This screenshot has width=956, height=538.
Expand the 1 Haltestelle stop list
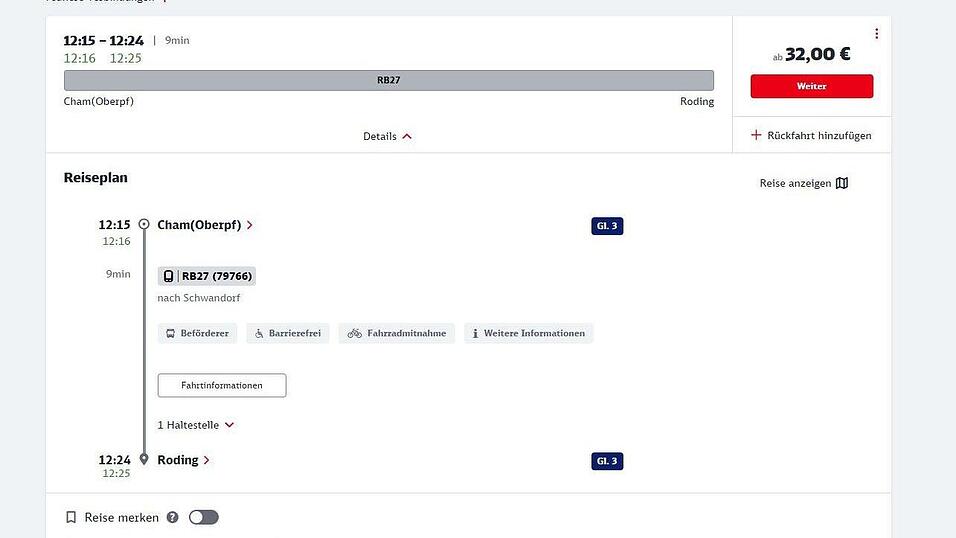point(196,425)
